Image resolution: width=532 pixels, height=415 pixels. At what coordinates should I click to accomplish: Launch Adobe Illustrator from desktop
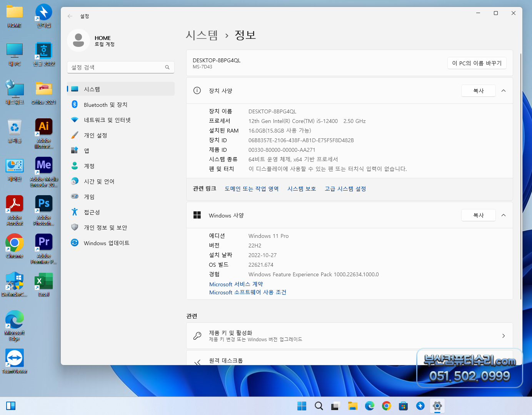point(44,134)
